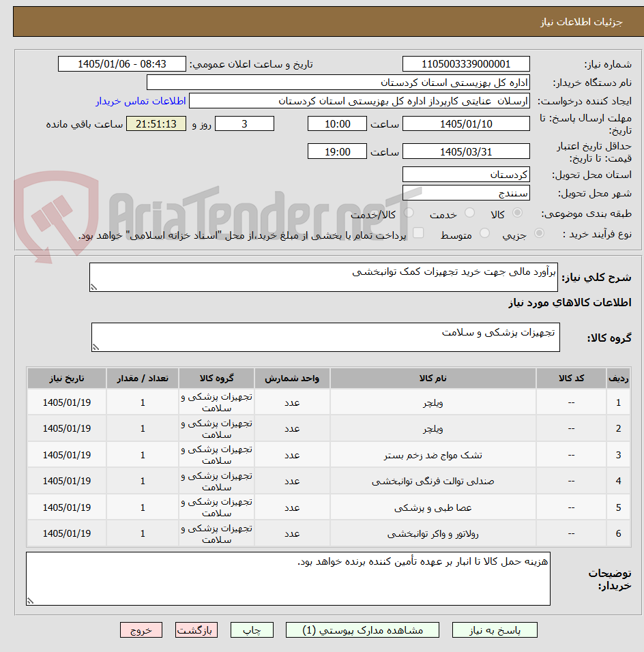Select the خدمت radio button
This screenshot has height=652, width=644.
tap(469, 213)
